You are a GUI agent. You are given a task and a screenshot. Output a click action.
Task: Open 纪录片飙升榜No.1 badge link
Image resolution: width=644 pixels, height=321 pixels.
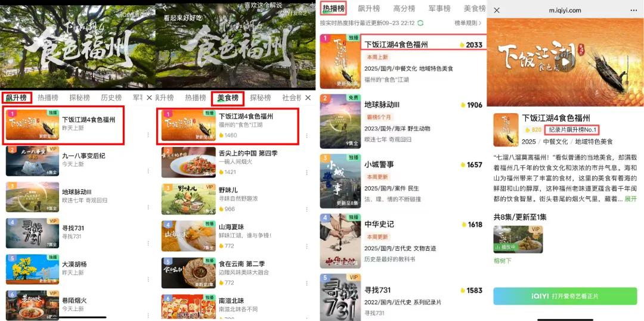pyautogui.click(x=572, y=130)
